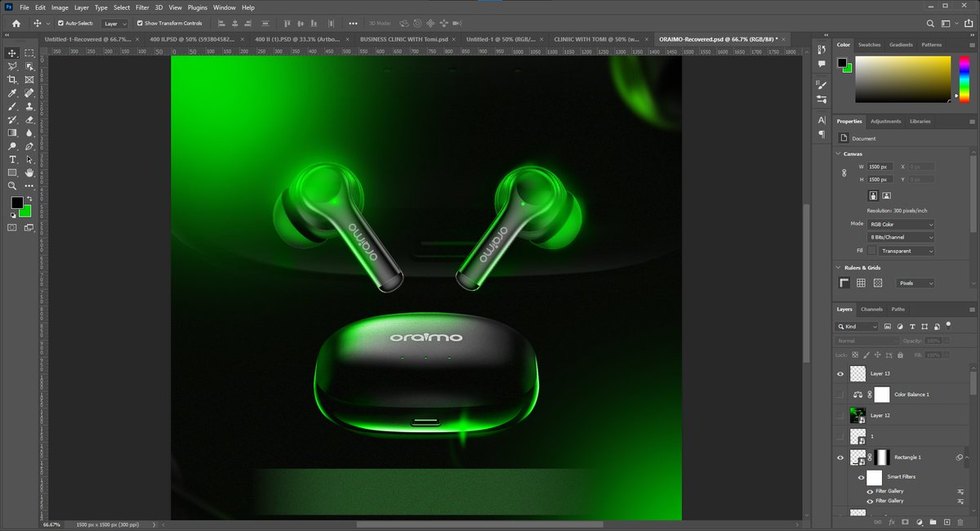Select the Gradient tool
Screen dimensions: 980x531
[x=12, y=132]
